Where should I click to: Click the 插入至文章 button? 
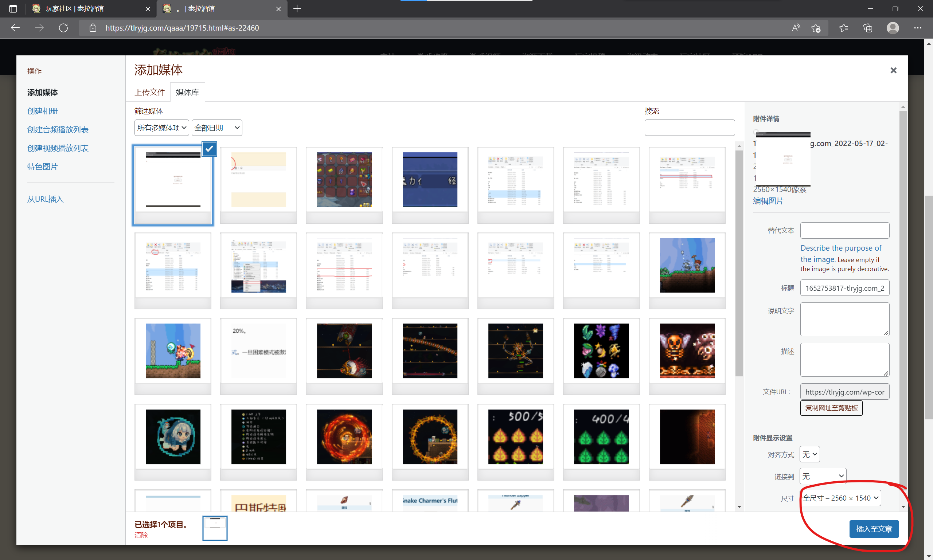[874, 529]
